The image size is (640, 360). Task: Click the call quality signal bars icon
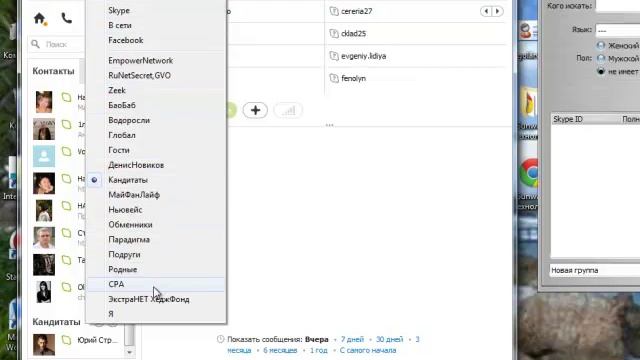coord(288,110)
